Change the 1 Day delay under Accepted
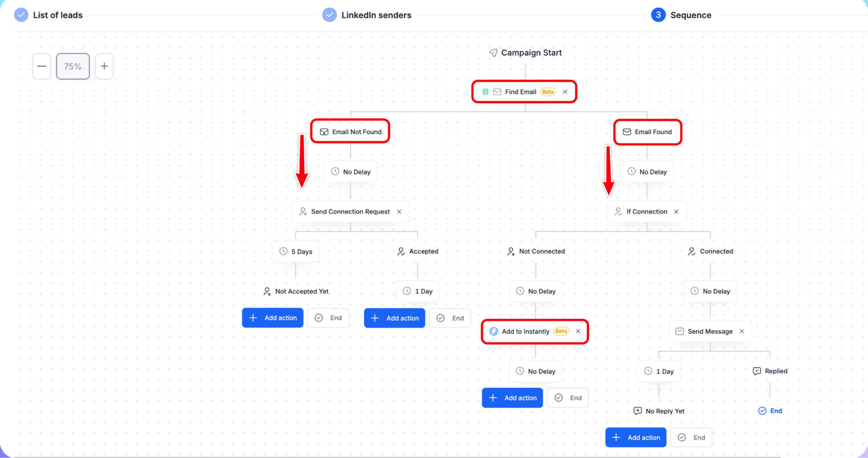The height and width of the screenshot is (458, 868). point(417,291)
